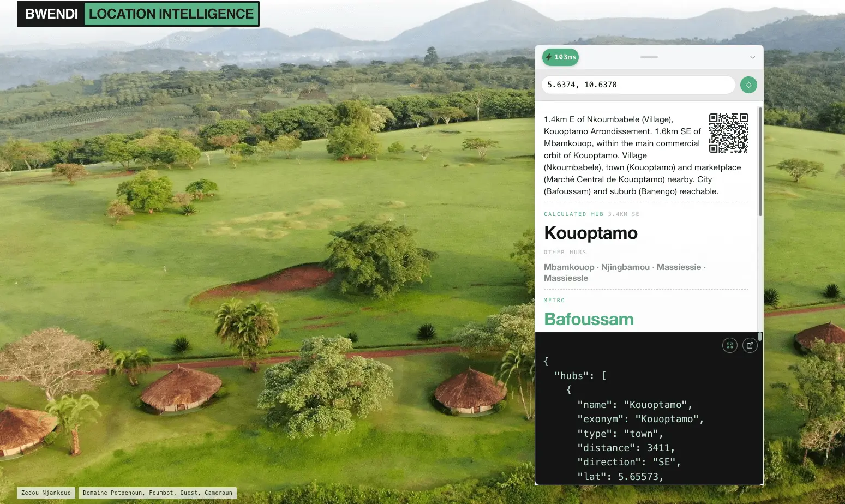
Task: Click the LOCATION INTELLIGENCE label
Action: (171, 14)
